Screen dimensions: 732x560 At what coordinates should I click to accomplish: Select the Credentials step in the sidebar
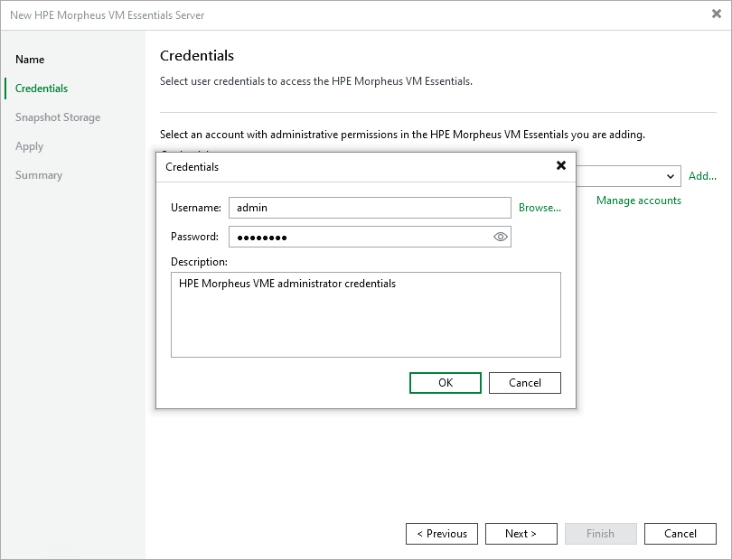[42, 88]
